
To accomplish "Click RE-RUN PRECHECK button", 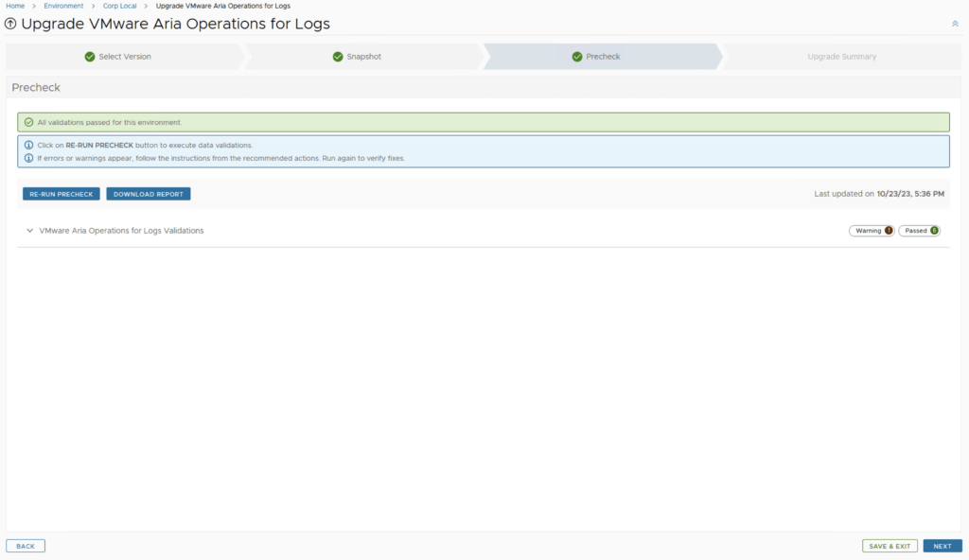I will [x=62, y=194].
